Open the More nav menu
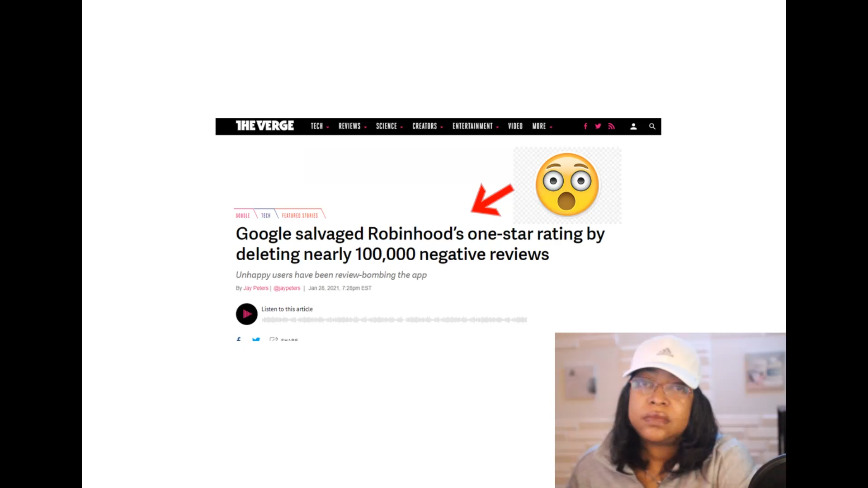Screen dimensions: 868x488 click(x=542, y=127)
